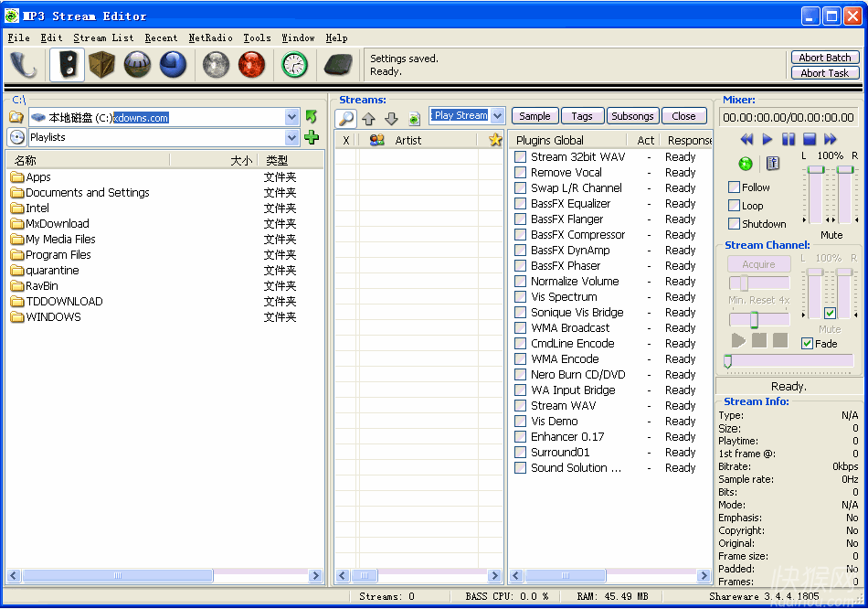The image size is (868, 609).
Task: Enable the Follow checkbox
Action: (734, 187)
